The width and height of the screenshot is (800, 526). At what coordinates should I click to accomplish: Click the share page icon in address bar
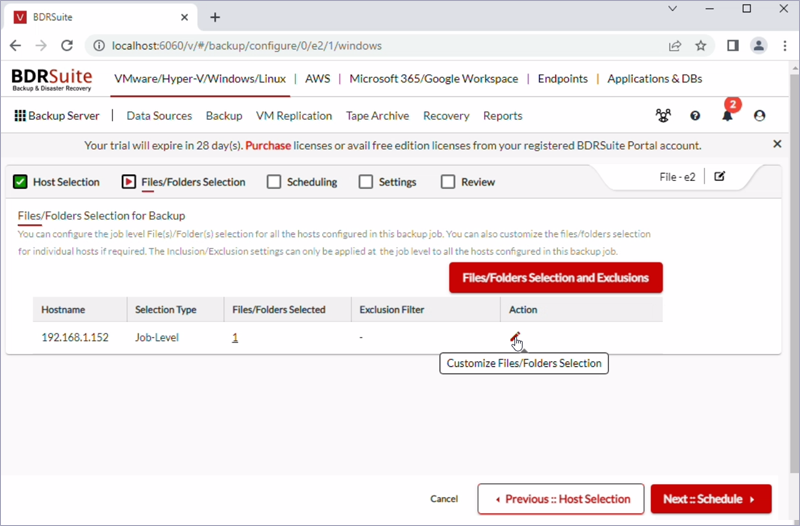tap(674, 45)
